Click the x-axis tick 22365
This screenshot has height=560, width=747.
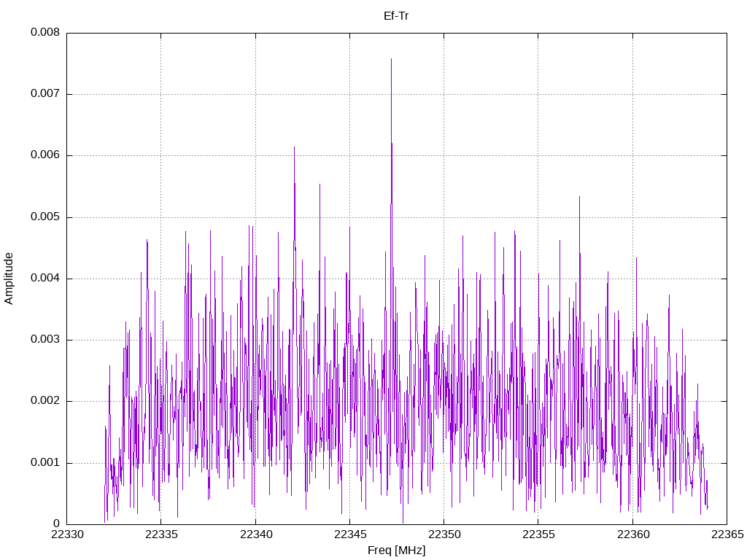(x=727, y=534)
